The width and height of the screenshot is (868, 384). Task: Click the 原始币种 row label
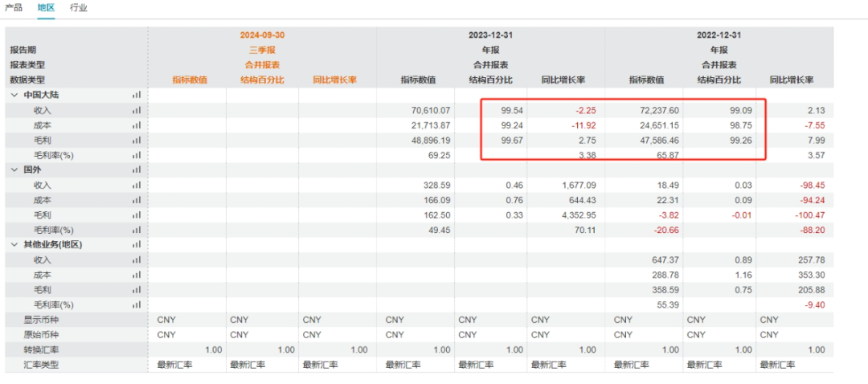tap(41, 335)
